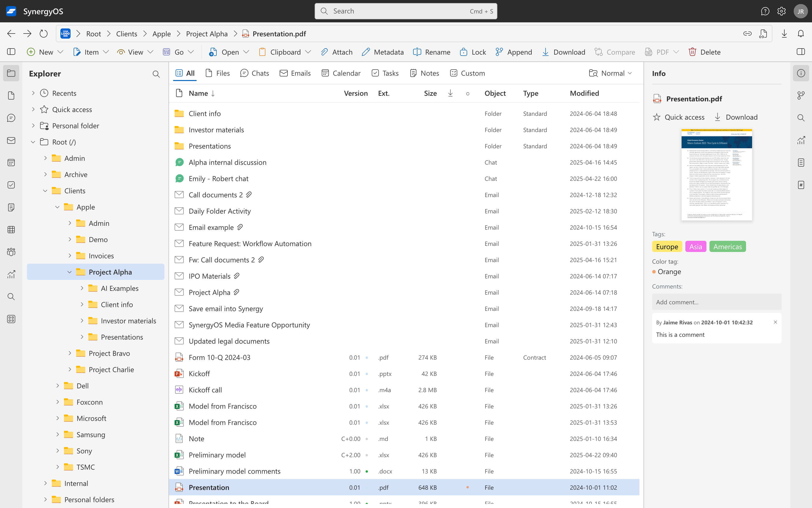Switch to the Files tab
Image resolution: width=812 pixels, height=508 pixels.
pos(217,73)
